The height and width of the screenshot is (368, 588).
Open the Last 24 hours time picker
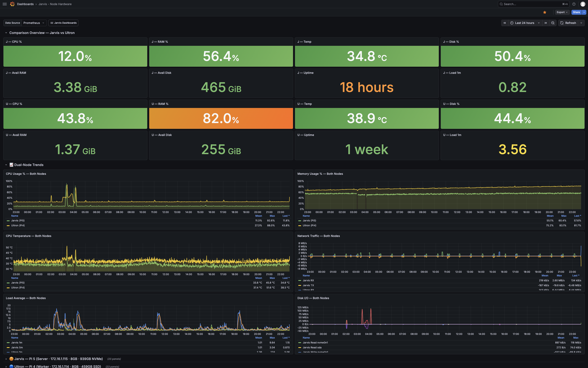pyautogui.click(x=525, y=23)
